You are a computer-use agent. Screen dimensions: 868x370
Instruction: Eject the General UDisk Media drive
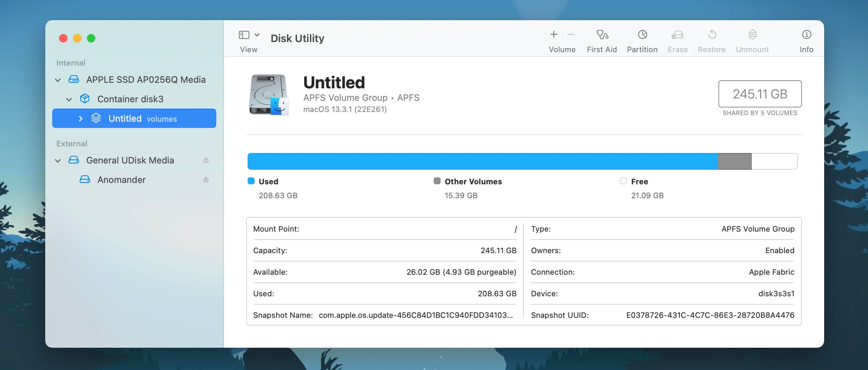click(206, 160)
